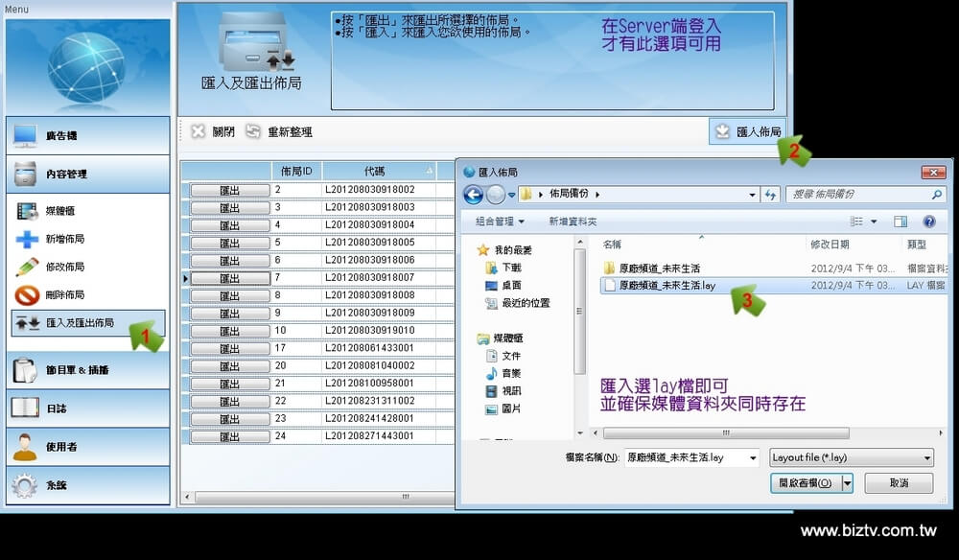This screenshot has width=959, height=560.
Task: Click the 新增佈局 blue plus icon
Action: pyautogui.click(x=27, y=239)
